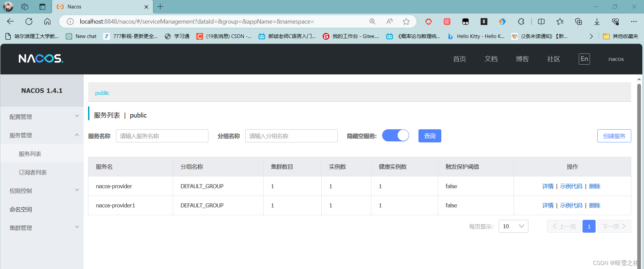Open downloads icon
The width and height of the screenshot is (644, 269).
point(597,22)
